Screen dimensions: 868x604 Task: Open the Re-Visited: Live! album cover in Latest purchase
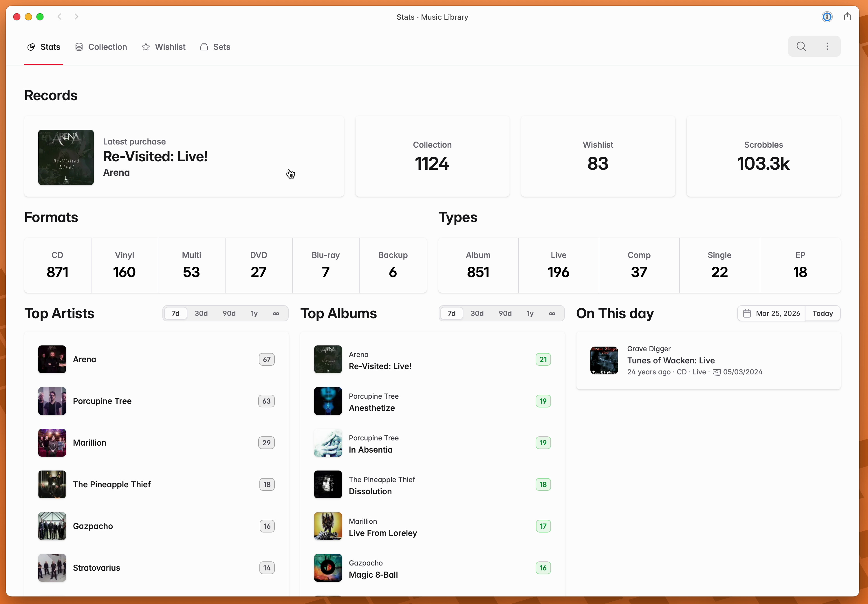66,157
